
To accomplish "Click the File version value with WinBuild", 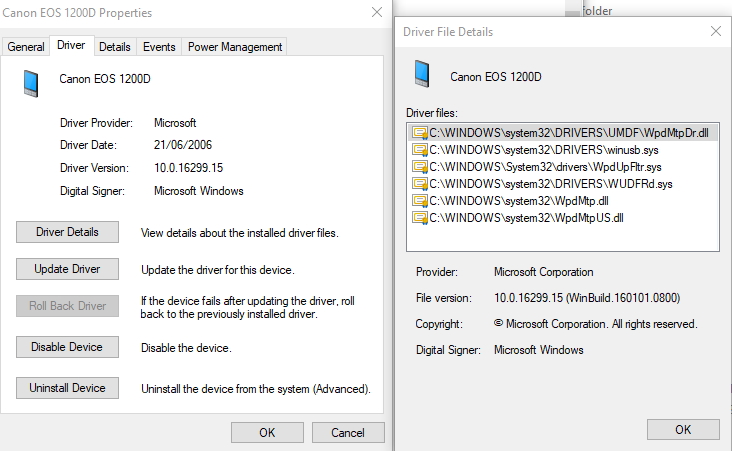I will 587,298.
